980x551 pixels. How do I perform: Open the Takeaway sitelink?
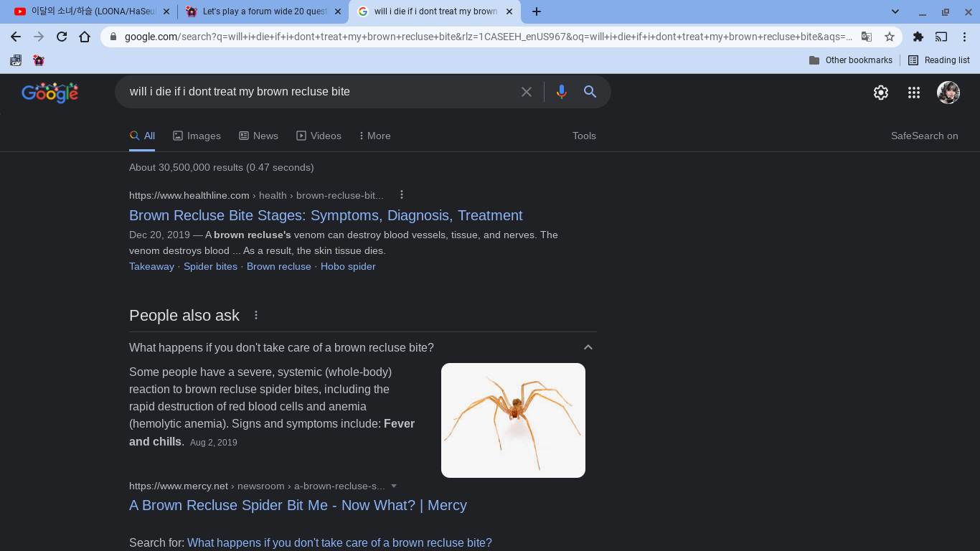(x=151, y=266)
